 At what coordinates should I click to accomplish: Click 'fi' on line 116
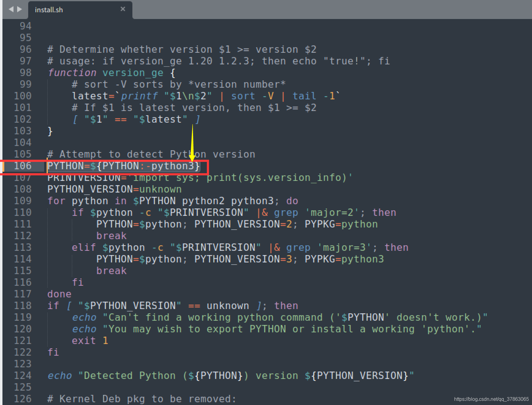(x=78, y=283)
